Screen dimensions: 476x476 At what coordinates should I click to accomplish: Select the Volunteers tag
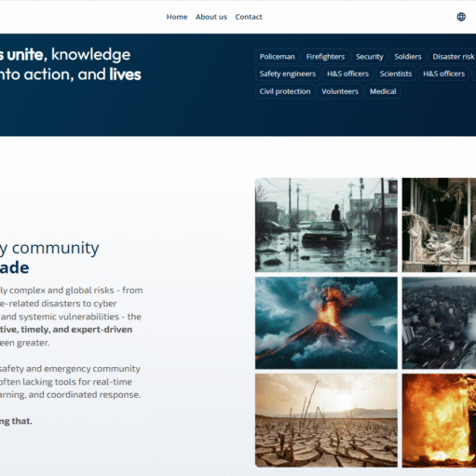tap(340, 91)
